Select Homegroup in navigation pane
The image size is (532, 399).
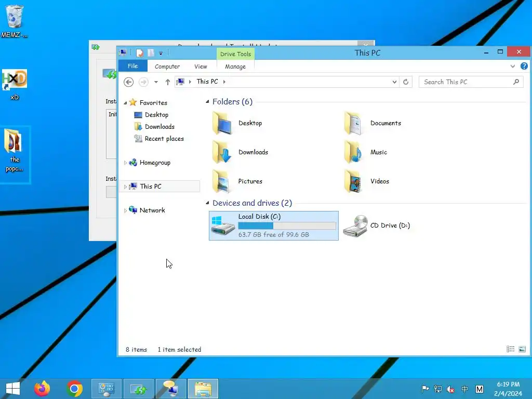coord(155,163)
